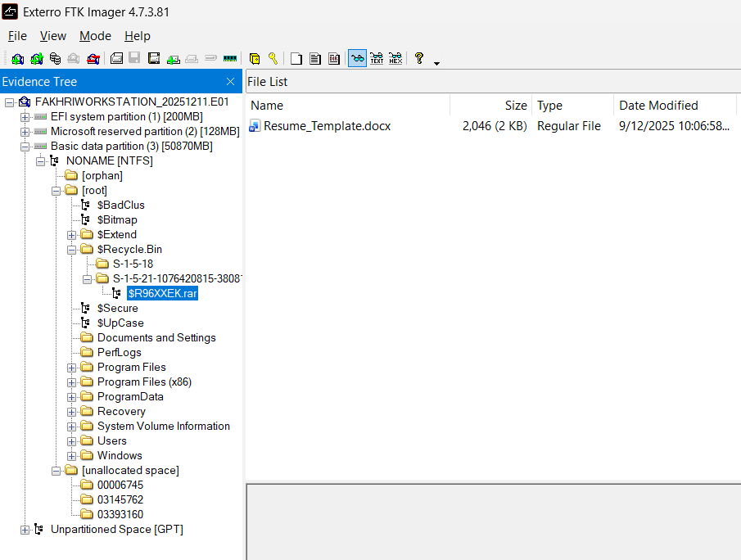Screen dimensions: 741x560
Task: Click the Capture Memory toolbar icon
Action: pyautogui.click(x=230, y=59)
